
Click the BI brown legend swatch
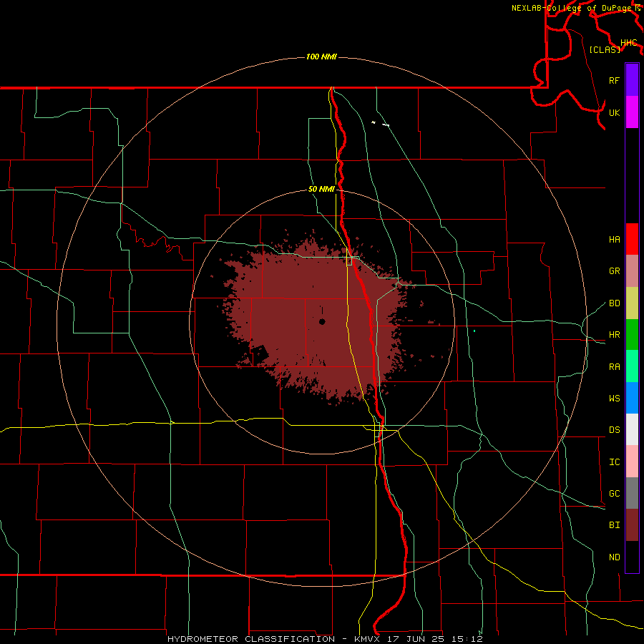[632, 525]
